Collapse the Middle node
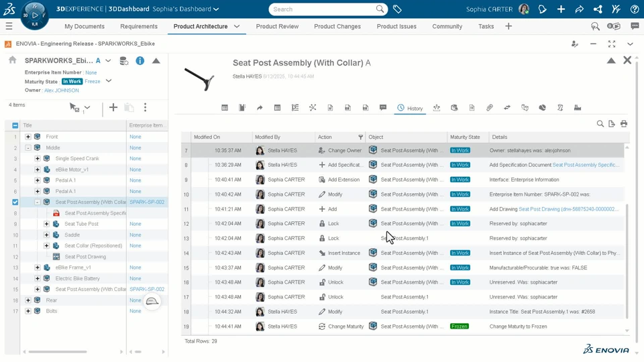Screen dimensions: 644x362 [28, 147]
